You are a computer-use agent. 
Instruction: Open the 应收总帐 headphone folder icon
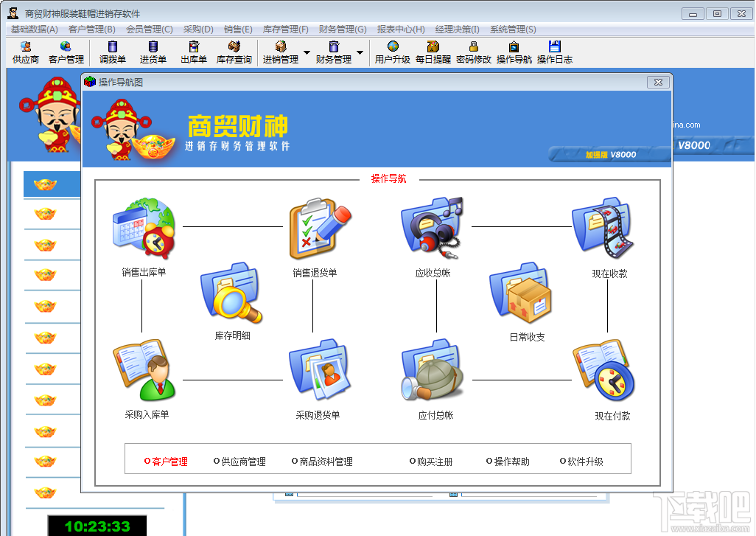pyautogui.click(x=432, y=227)
